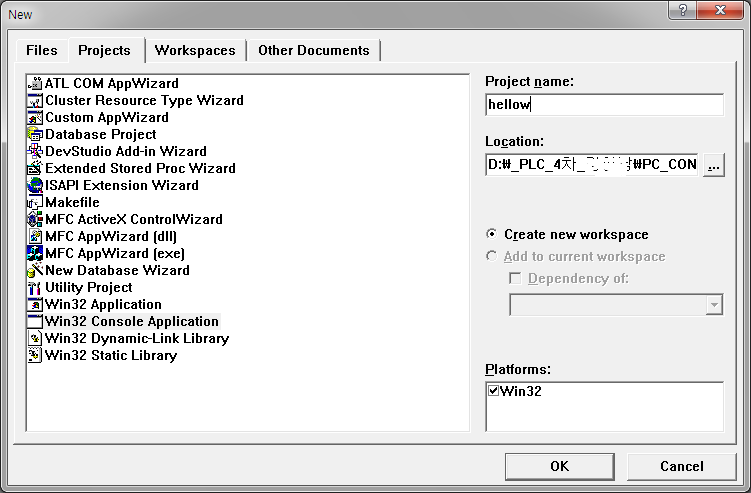Click the New Database Wizard icon
The width and height of the screenshot is (751, 493).
[35, 271]
